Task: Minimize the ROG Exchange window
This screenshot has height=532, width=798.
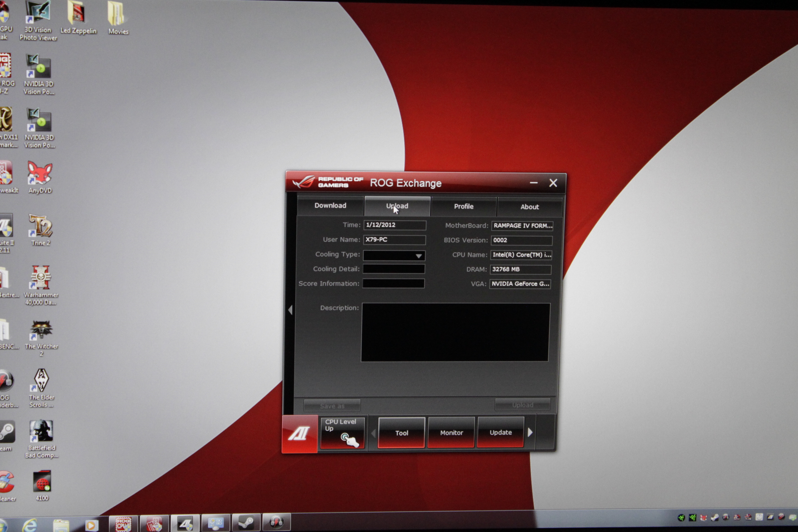Action: point(533,183)
